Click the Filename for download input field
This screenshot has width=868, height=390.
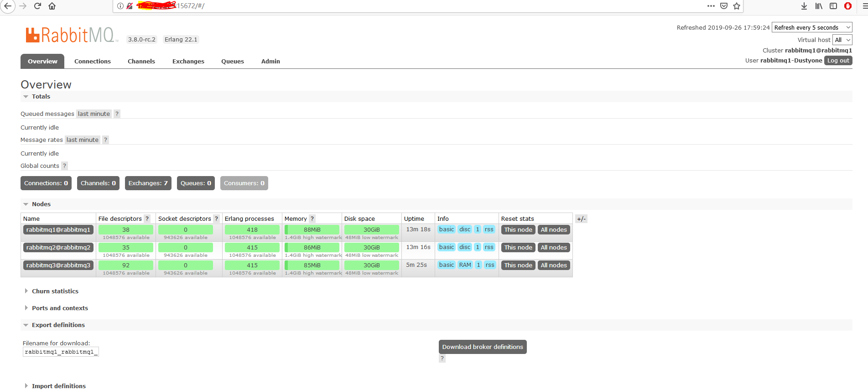click(61, 352)
